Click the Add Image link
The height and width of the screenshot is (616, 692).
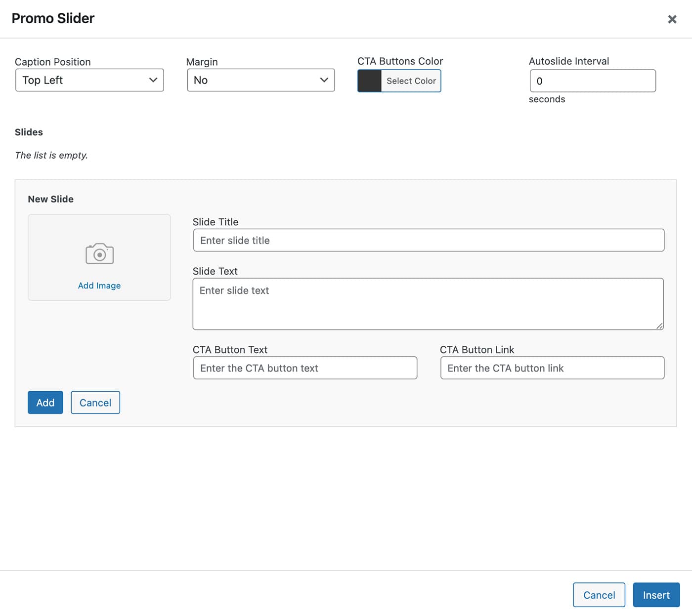pyautogui.click(x=99, y=286)
